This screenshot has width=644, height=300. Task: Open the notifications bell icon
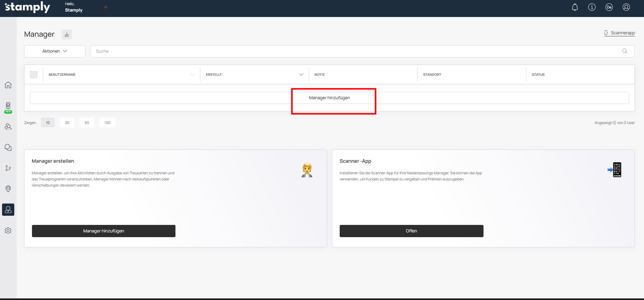click(x=575, y=7)
